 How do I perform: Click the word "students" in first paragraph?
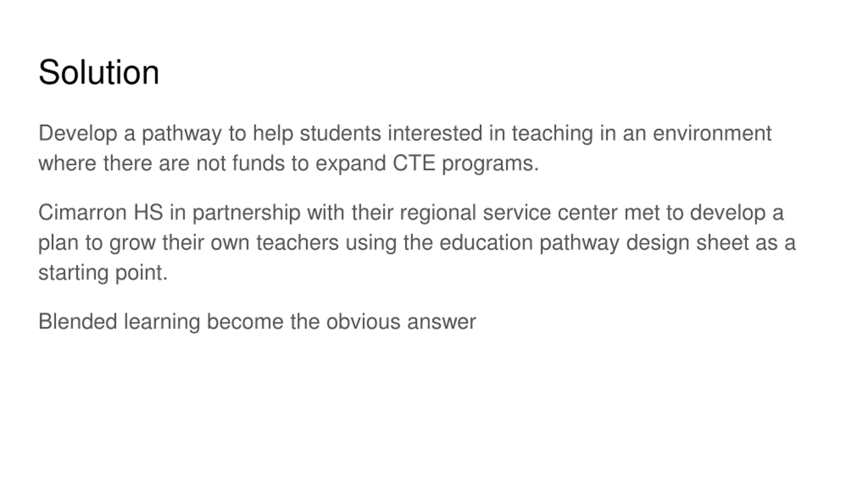pos(340,133)
